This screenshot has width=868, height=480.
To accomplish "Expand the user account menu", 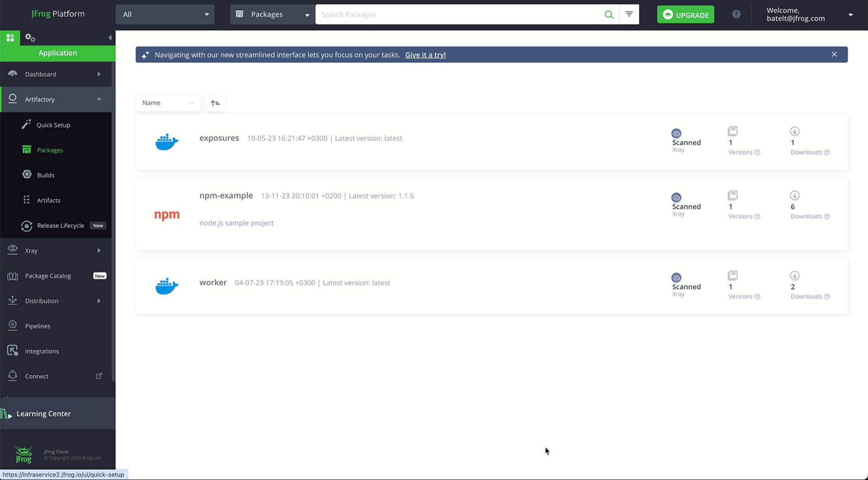I will click(x=851, y=14).
